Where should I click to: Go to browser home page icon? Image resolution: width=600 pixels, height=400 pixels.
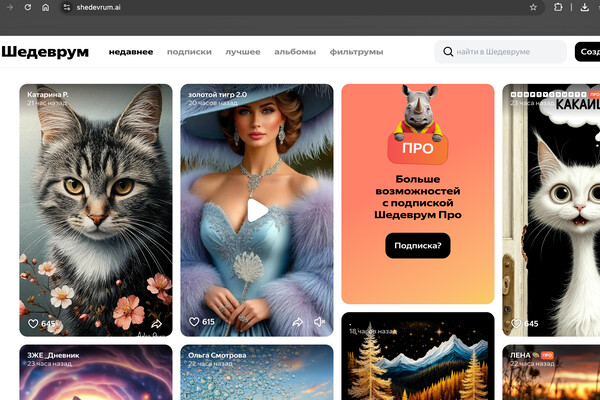click(46, 7)
